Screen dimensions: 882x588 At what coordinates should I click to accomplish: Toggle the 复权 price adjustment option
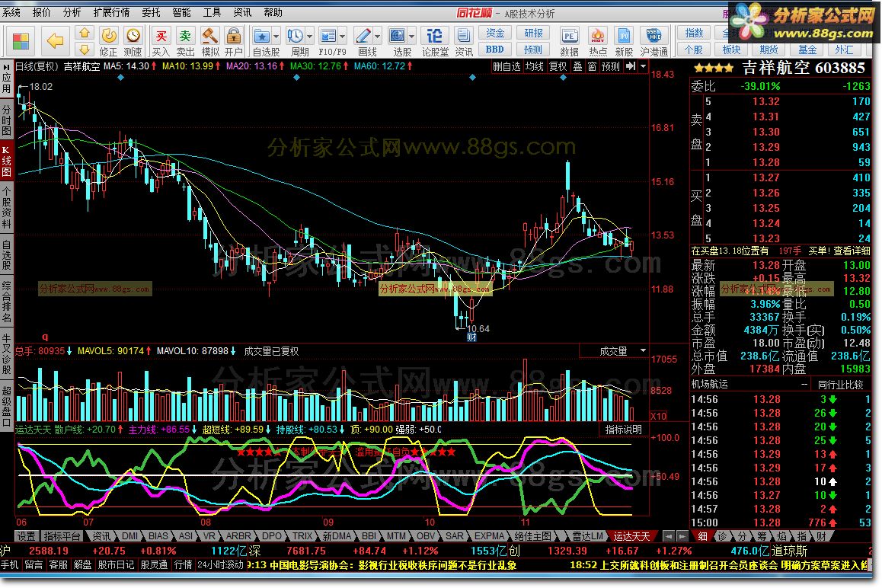click(x=558, y=66)
